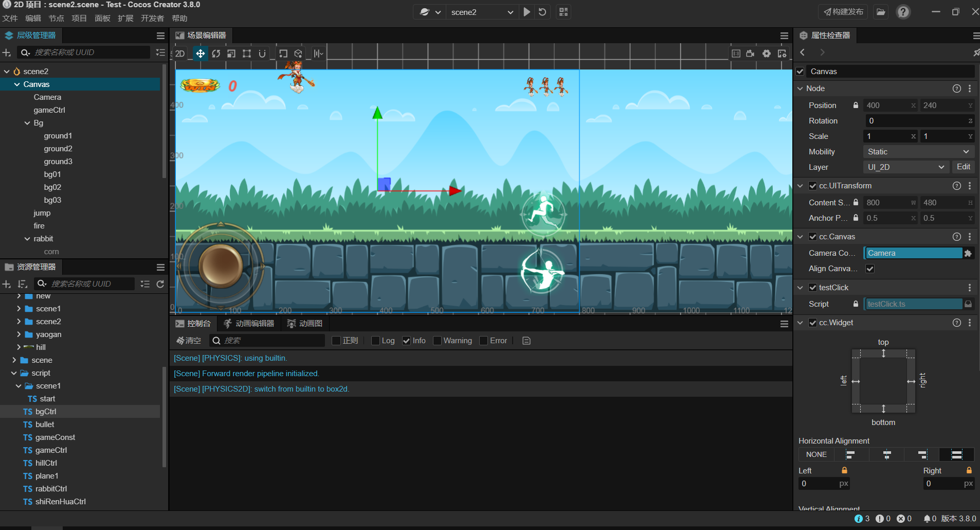Click the 构建发布 build button
Viewport: 980px width, 530px height.
[843, 12]
